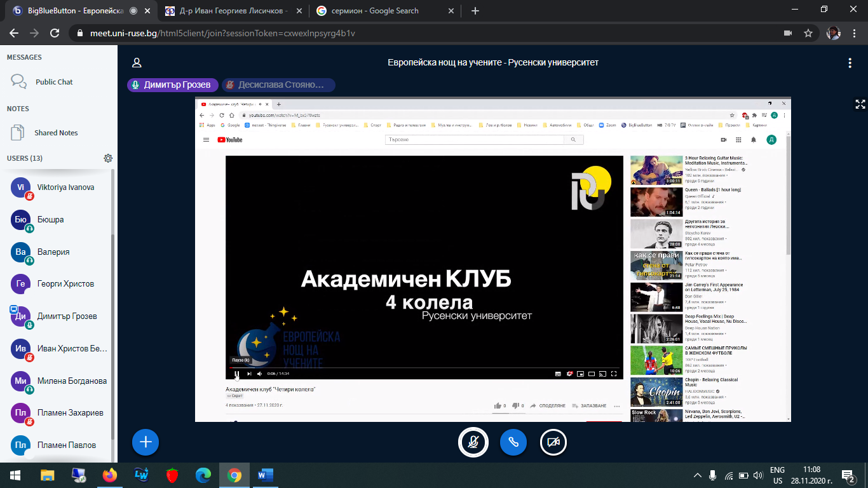868x488 pixels.
Task: Toggle webcam sharing
Action: pos(553,442)
